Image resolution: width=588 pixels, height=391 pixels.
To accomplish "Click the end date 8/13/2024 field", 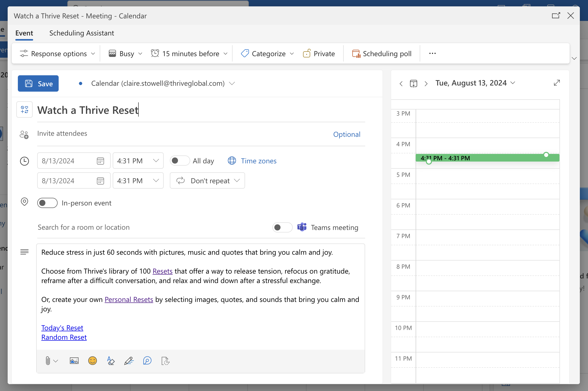I will tap(74, 181).
